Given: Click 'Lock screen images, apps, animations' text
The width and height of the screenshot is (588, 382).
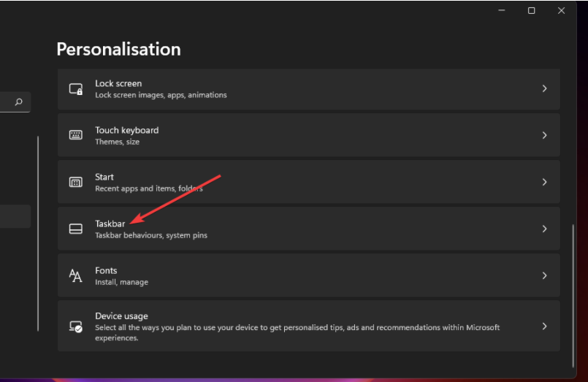Looking at the screenshot, I should point(161,95).
